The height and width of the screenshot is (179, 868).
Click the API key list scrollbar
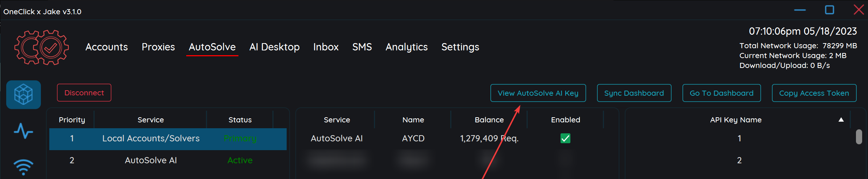[859, 137]
